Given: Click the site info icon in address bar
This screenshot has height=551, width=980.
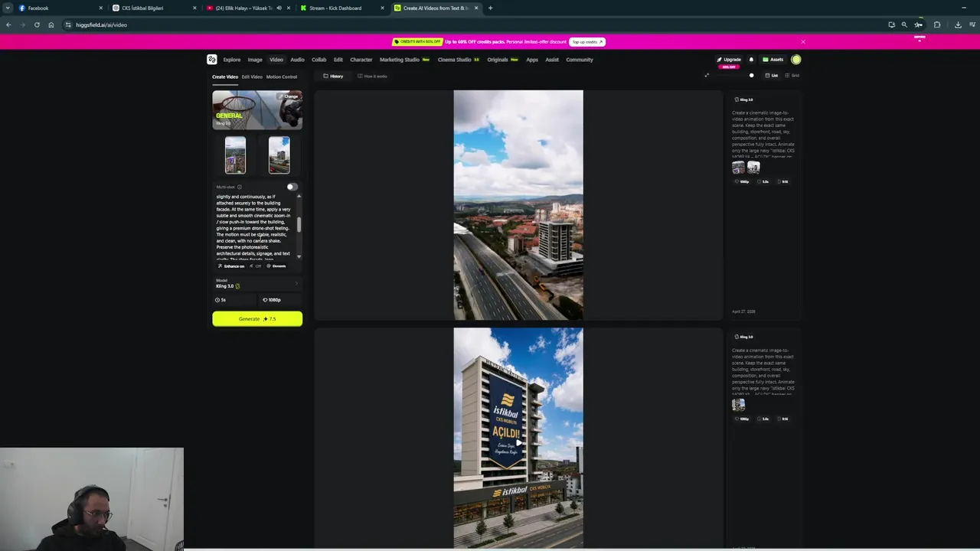Looking at the screenshot, I should (68, 25).
